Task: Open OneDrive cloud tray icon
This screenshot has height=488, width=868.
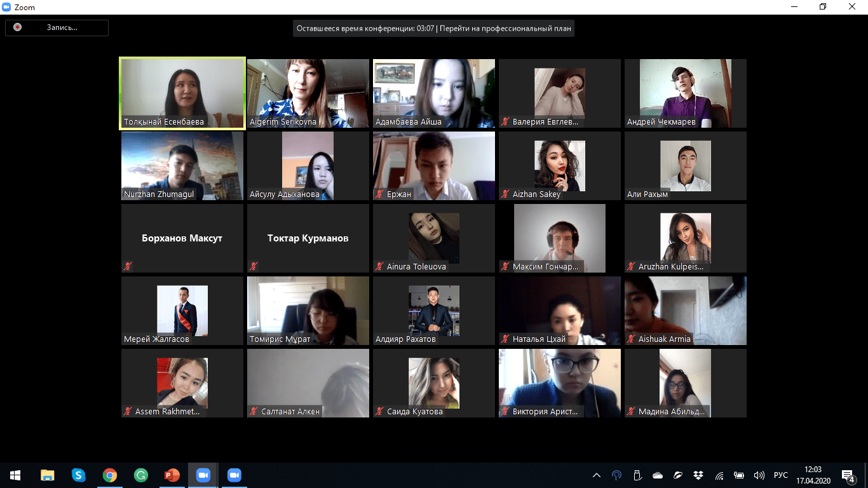Action: pyautogui.click(x=658, y=475)
